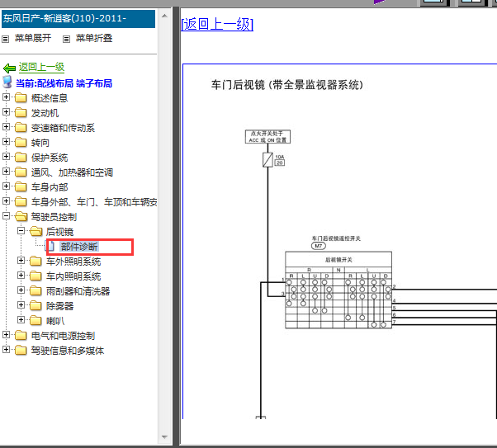Screen dimensions: 497x448
Task: Select the 驾驶员控制 tree label
Action: 54,217
